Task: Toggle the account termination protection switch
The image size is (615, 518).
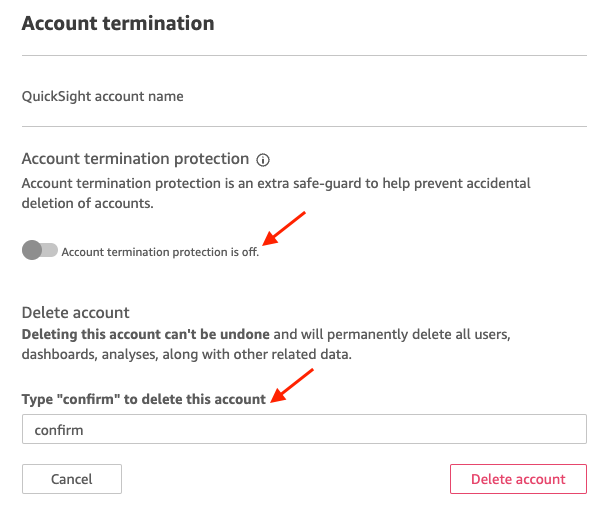Action: pos(40,250)
